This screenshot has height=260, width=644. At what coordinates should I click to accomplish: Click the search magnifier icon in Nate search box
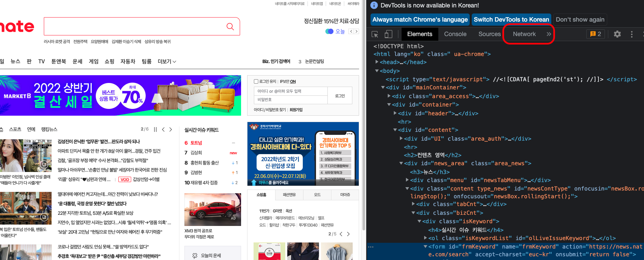(230, 26)
